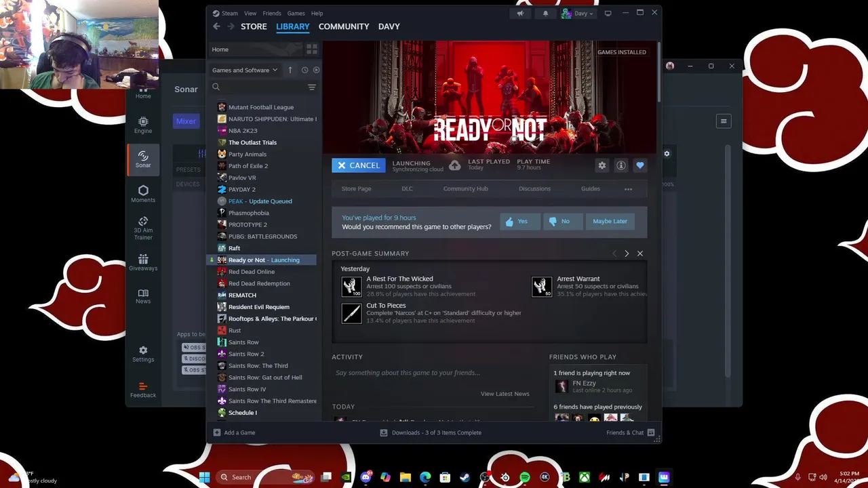Open Friends & Chat icon at bottom

[x=651, y=432]
